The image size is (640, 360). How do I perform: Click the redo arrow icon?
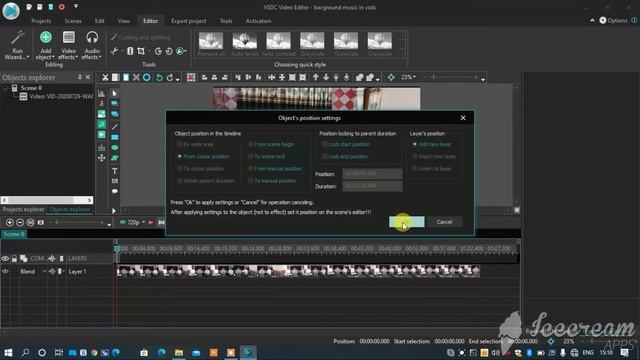[x=170, y=78]
